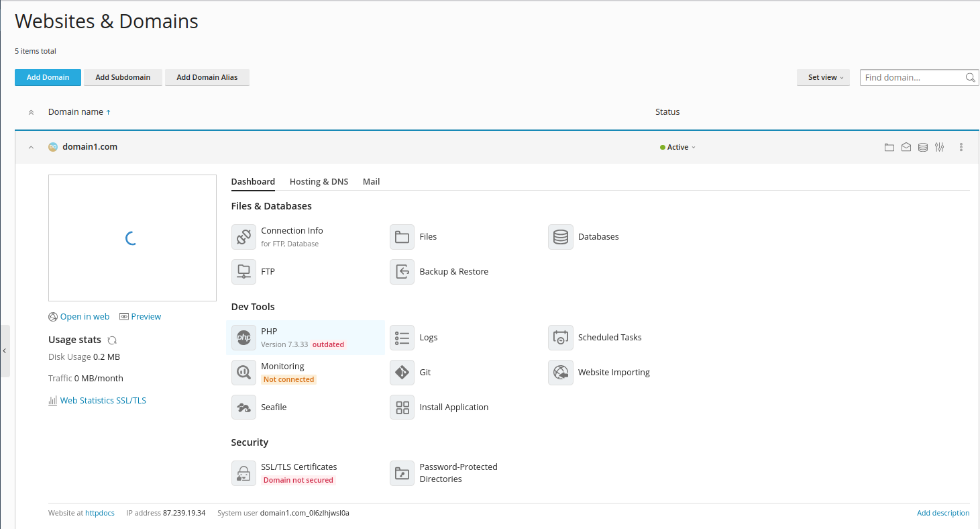Open Scheduled Tasks icon
Screen dimensions: 980x529
[560, 338]
